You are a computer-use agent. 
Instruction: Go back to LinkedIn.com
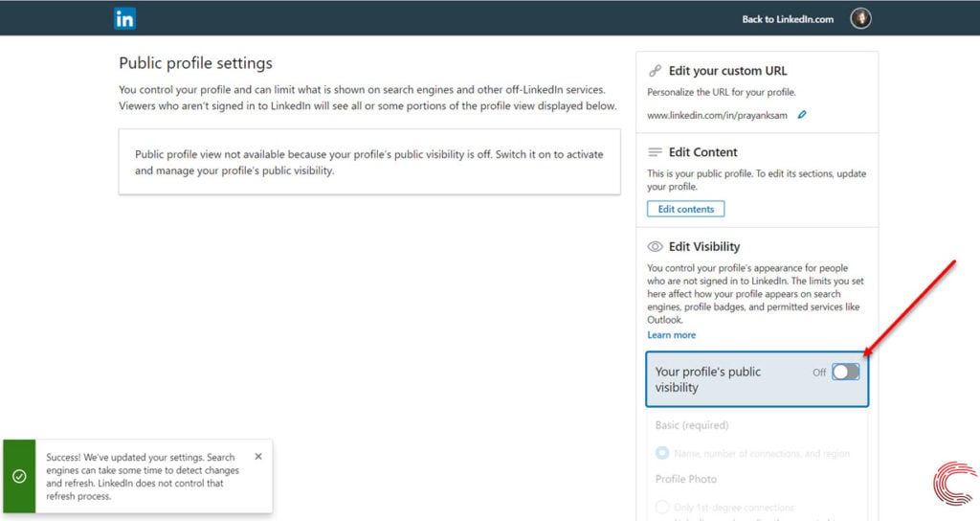(788, 19)
